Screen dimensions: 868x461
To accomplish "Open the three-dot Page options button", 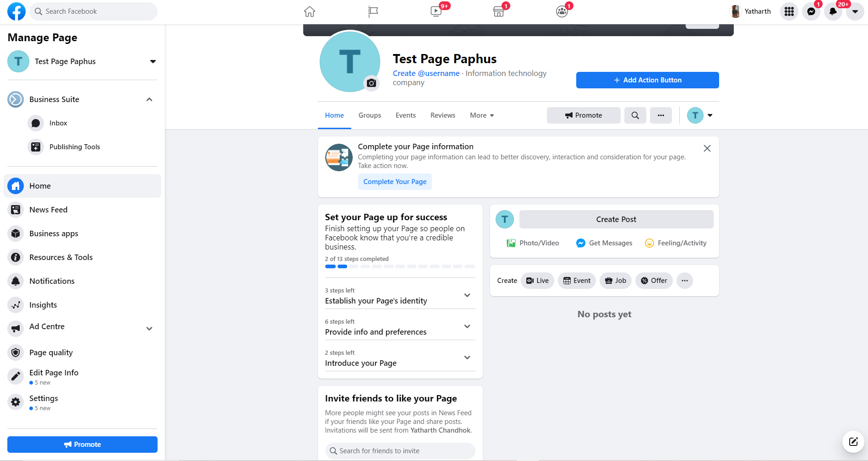I will [x=661, y=115].
